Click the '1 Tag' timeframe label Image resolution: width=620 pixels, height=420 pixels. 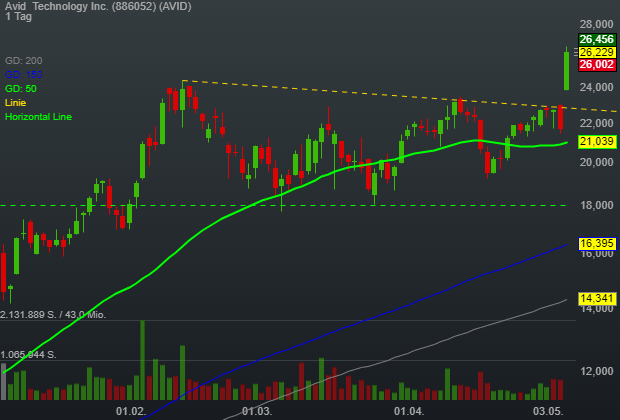[18, 17]
